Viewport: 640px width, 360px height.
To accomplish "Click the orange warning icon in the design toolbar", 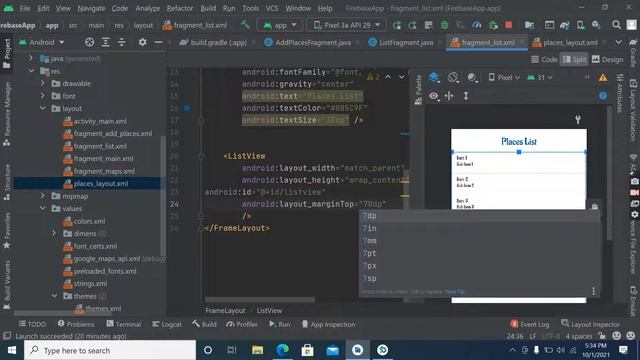I will click(603, 78).
